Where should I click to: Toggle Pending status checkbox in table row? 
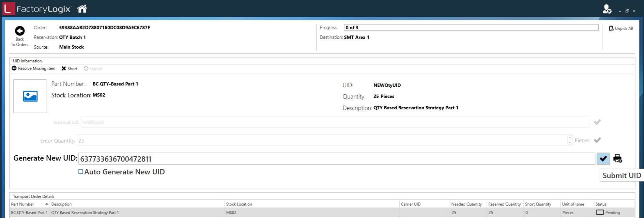pyautogui.click(x=600, y=213)
